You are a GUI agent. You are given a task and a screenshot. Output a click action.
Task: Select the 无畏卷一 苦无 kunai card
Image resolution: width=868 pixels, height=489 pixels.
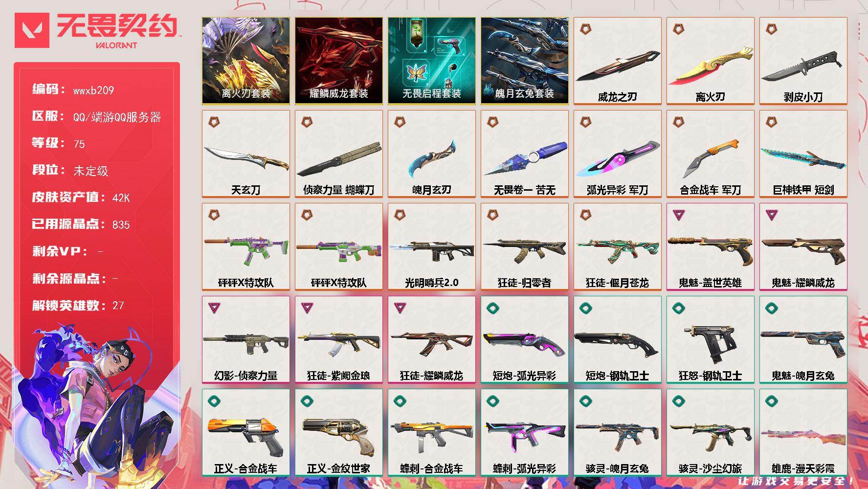524,154
